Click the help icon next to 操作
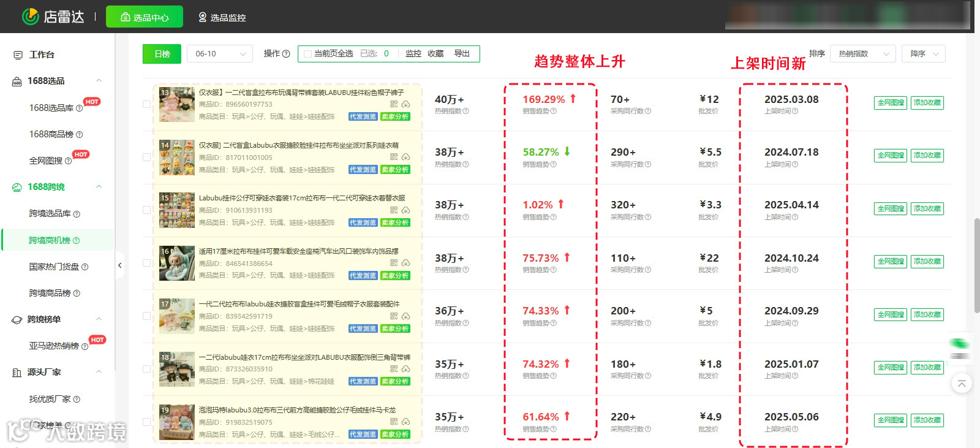 point(286,54)
